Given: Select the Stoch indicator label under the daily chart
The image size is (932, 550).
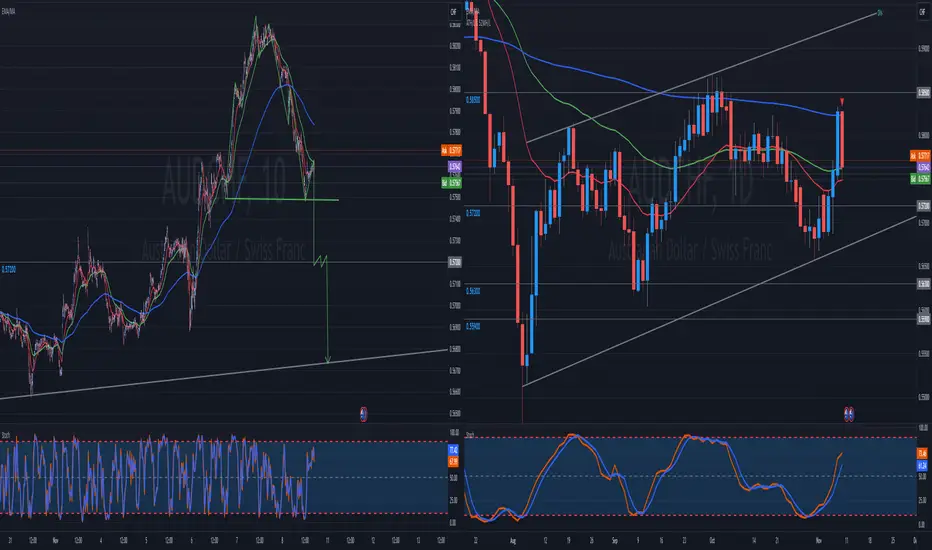Looking at the screenshot, I should click(470, 435).
